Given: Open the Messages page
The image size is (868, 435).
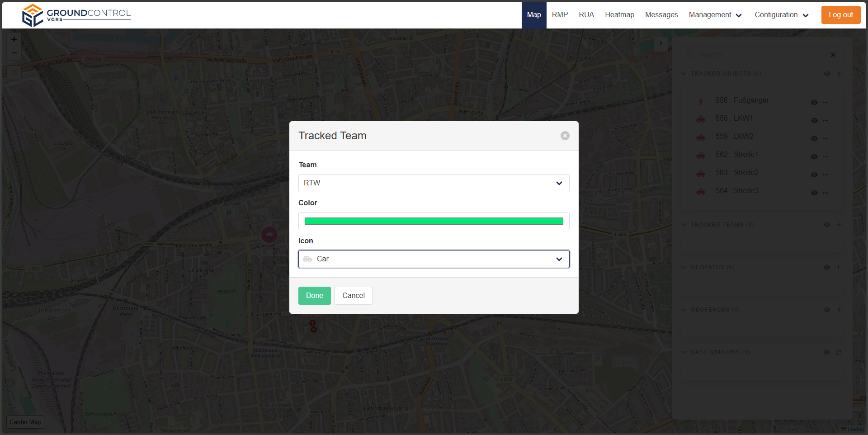Looking at the screenshot, I should (x=661, y=15).
